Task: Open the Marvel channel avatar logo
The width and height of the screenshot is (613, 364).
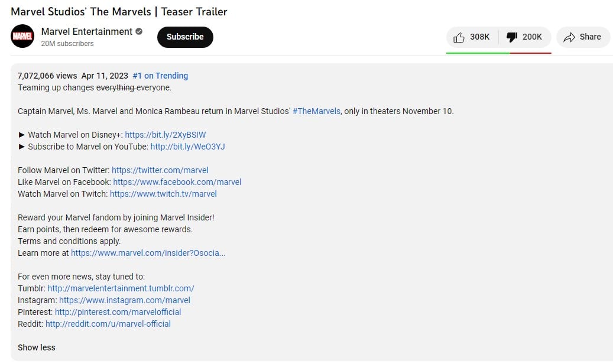Action: [x=22, y=36]
